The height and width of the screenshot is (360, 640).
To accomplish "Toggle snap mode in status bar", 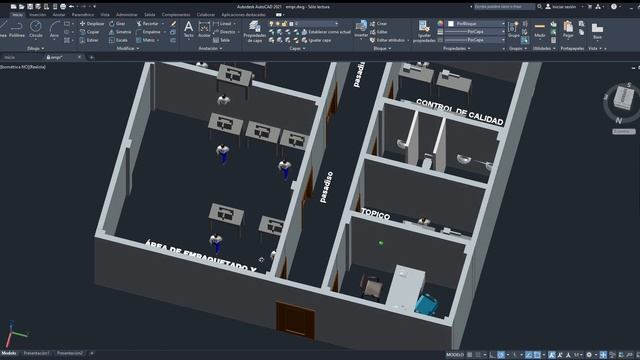I will coord(478,355).
